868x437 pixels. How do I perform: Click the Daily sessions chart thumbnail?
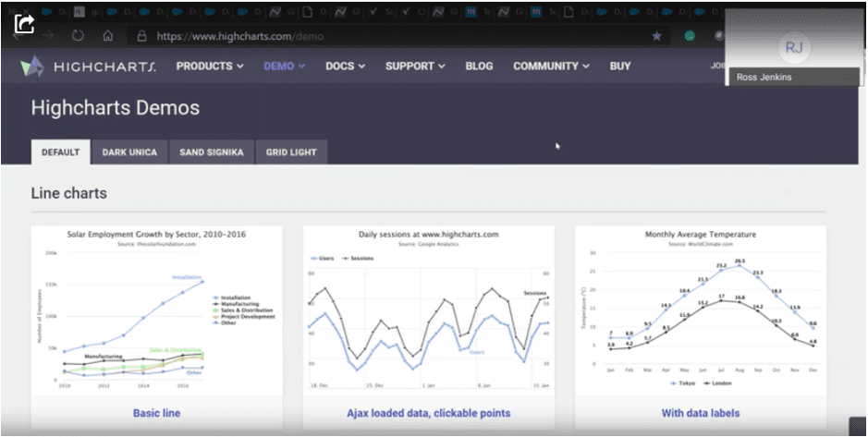point(429,310)
